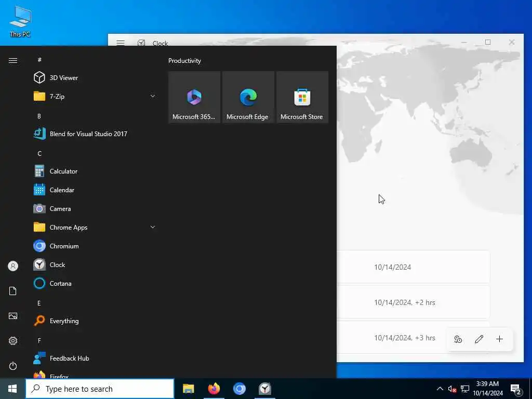The image size is (532, 399).
Task: Open 3D Viewer from Start menu
Action: 95,78
